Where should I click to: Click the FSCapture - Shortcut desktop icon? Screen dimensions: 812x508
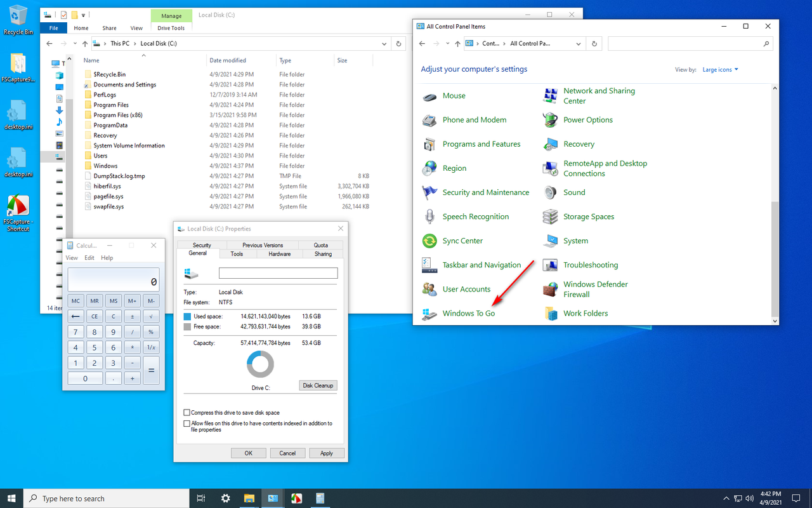coord(18,213)
